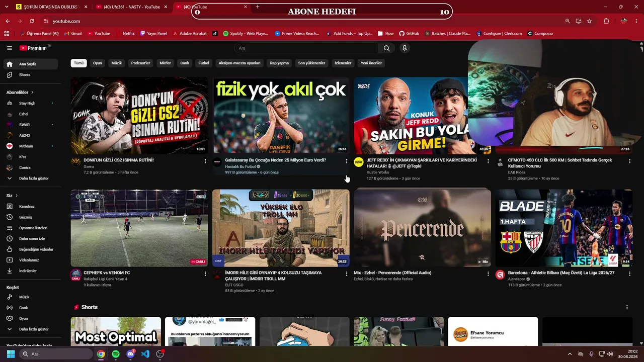The height and width of the screenshot is (362, 644).
Task: Open Spotify from the Windows taskbar
Action: (x=116, y=354)
